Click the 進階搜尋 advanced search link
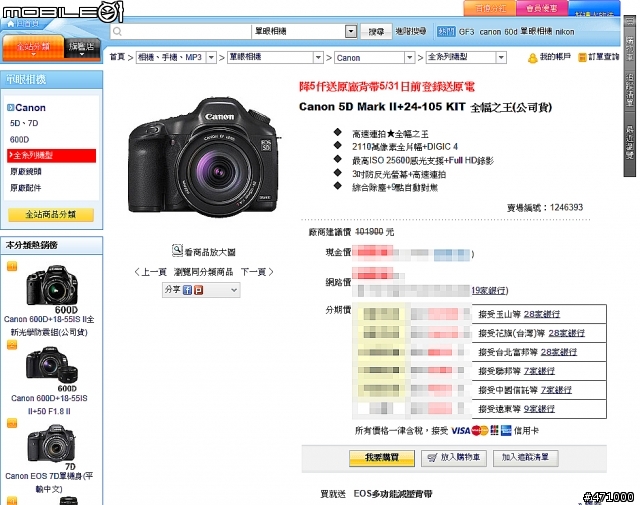 tap(411, 31)
